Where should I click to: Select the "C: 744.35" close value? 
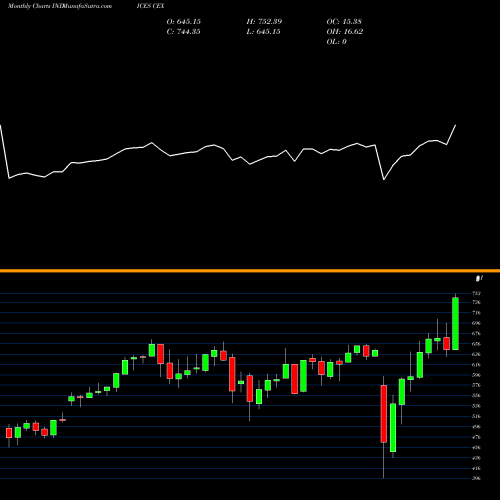coord(183,32)
